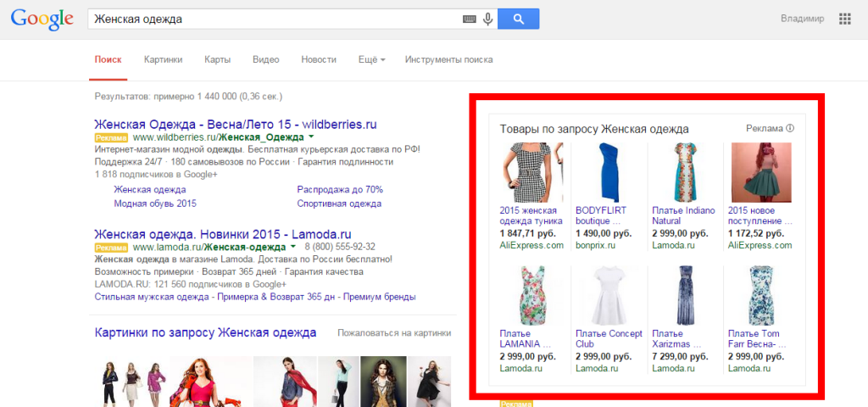Open image of woman with red scarf
This screenshot has height=407, width=868.
coord(285,382)
